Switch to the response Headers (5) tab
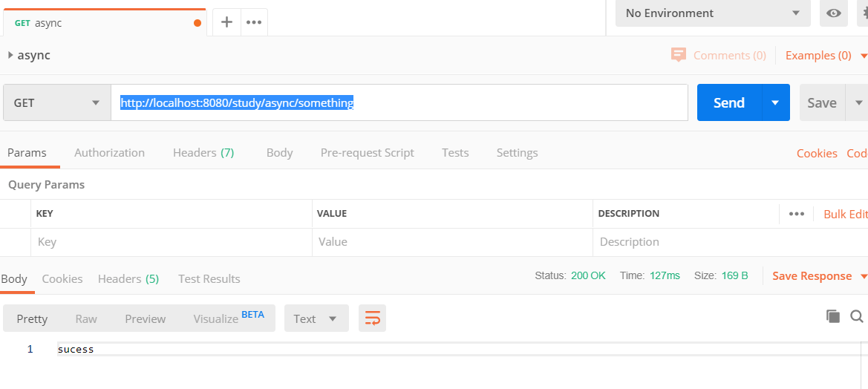Image resolution: width=868 pixels, height=389 pixels. pos(128,279)
